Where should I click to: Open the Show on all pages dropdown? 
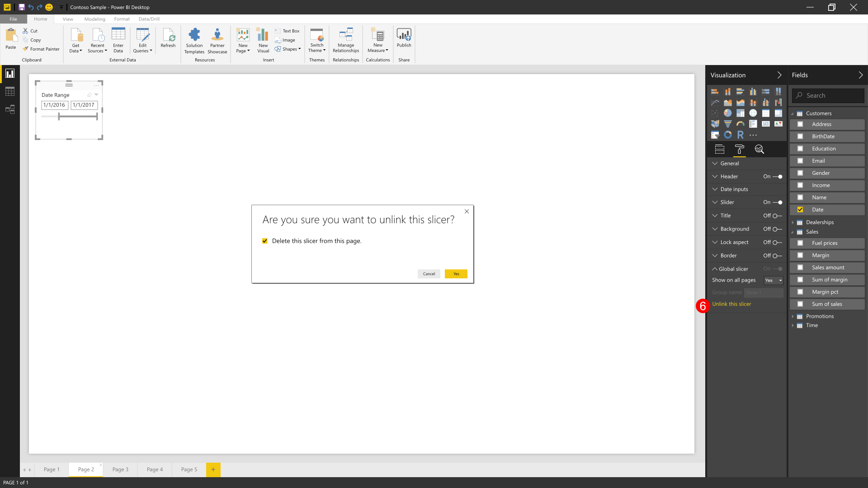(x=774, y=281)
